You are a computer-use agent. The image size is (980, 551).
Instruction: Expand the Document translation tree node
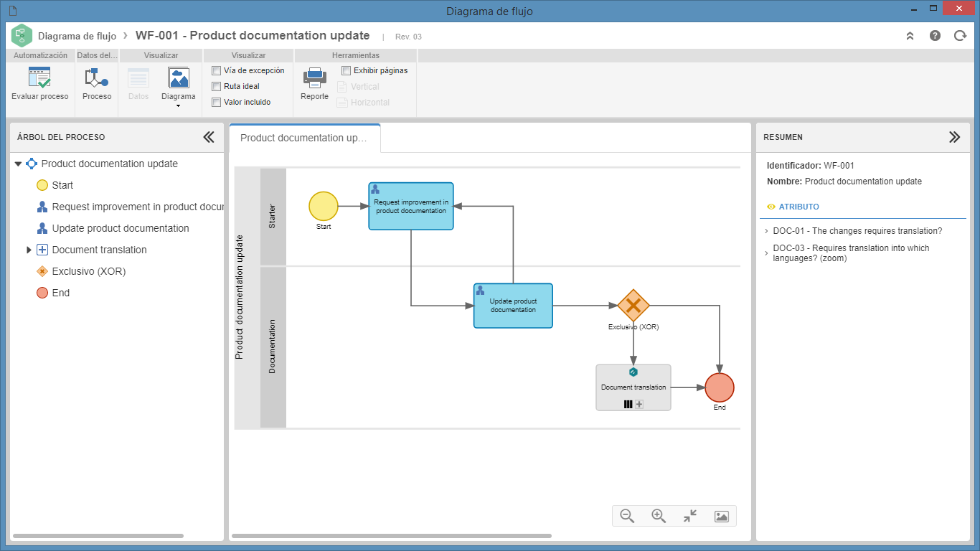click(29, 250)
